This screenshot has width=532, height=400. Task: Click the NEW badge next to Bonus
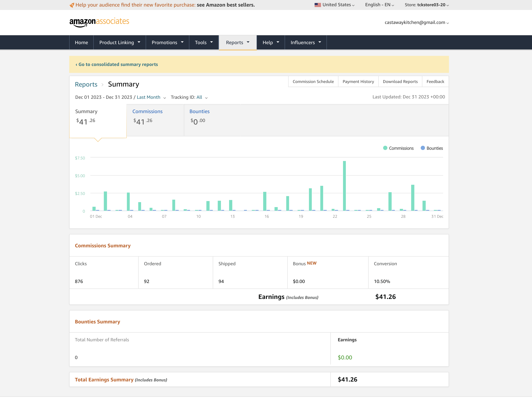tap(312, 263)
